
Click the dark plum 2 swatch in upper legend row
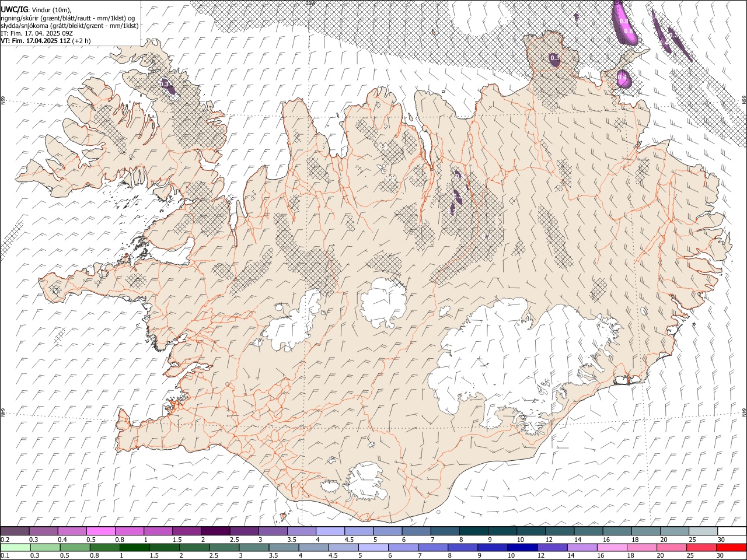point(215,531)
